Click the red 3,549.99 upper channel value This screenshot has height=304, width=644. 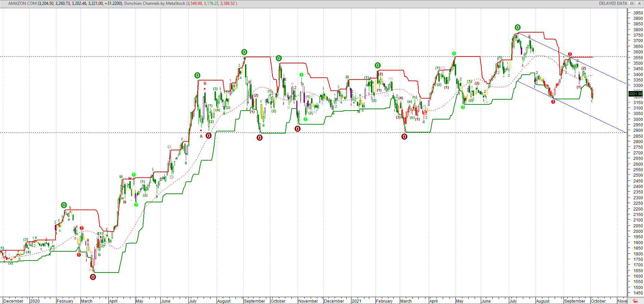(x=194, y=3)
